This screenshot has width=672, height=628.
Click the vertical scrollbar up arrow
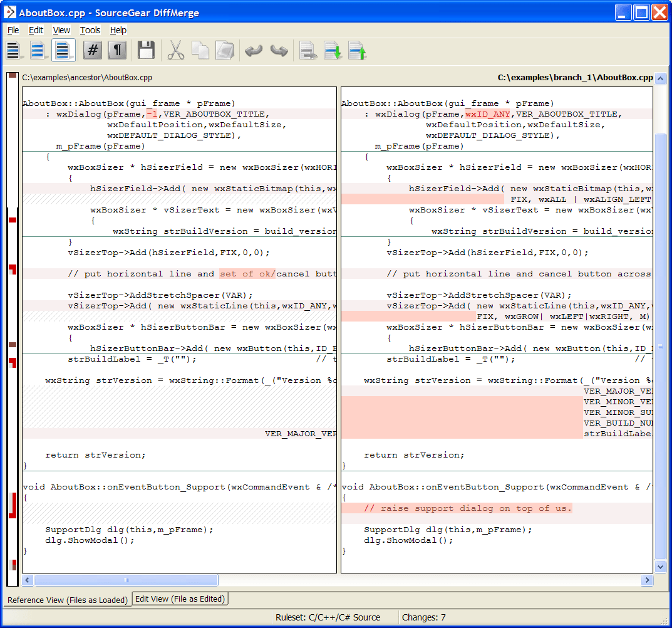tap(661, 78)
